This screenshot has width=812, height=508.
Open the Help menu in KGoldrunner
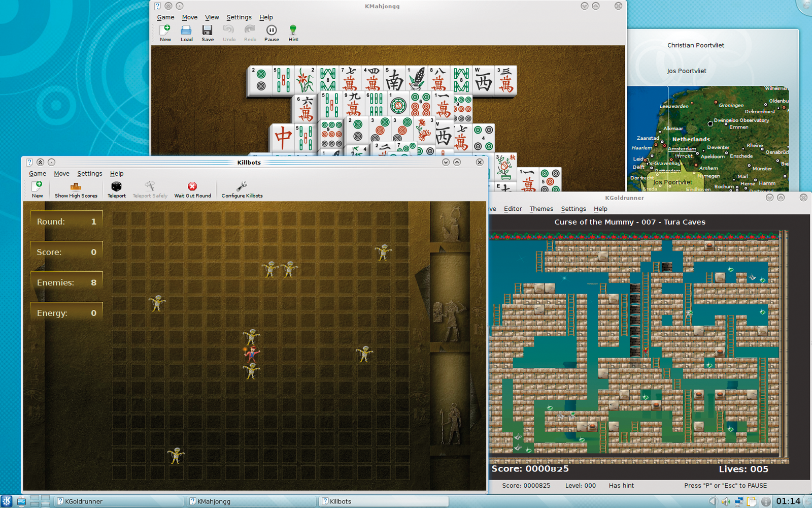click(x=600, y=209)
